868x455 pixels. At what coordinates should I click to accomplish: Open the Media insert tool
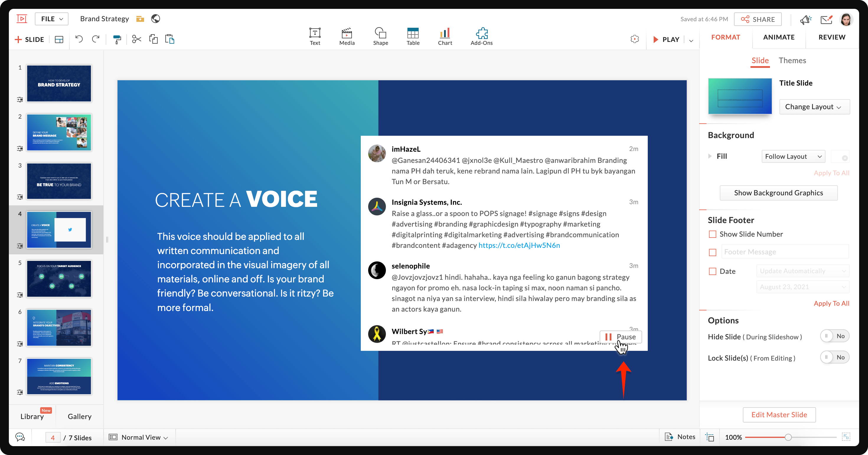pos(347,36)
